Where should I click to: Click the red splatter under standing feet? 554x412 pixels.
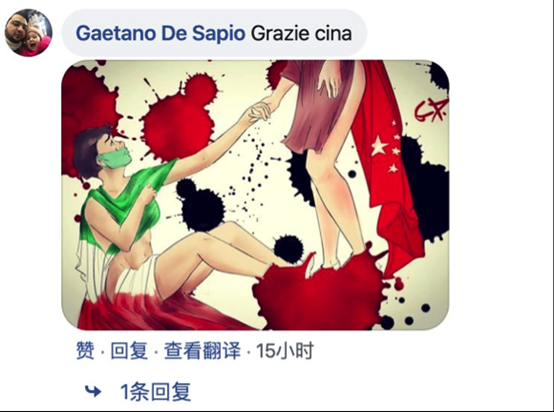click(x=318, y=295)
